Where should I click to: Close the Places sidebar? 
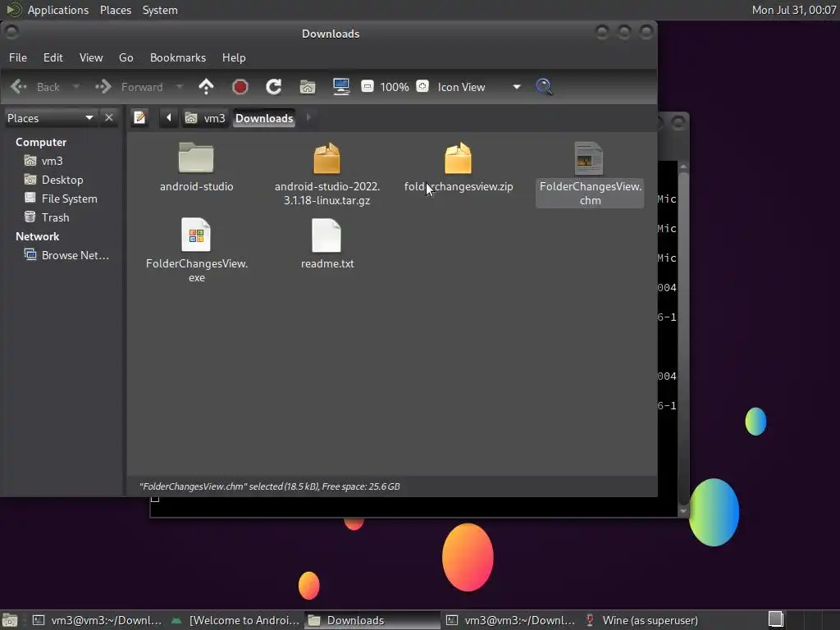[109, 117]
